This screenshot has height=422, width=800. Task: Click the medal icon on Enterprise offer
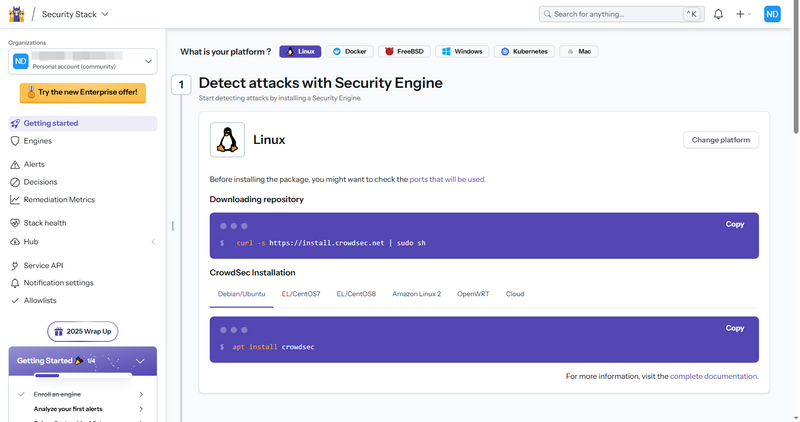(31, 93)
